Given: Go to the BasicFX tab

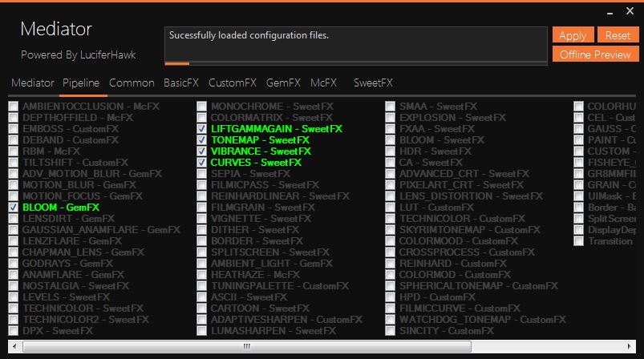Looking at the screenshot, I should (x=181, y=83).
